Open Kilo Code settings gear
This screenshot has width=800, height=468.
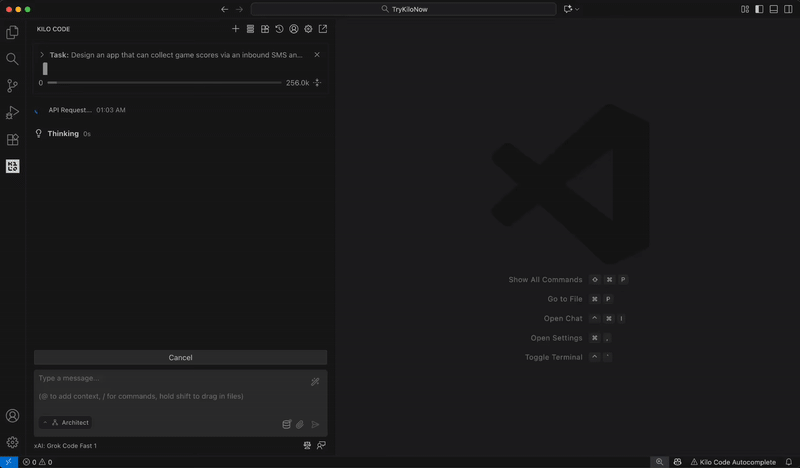[x=308, y=29]
